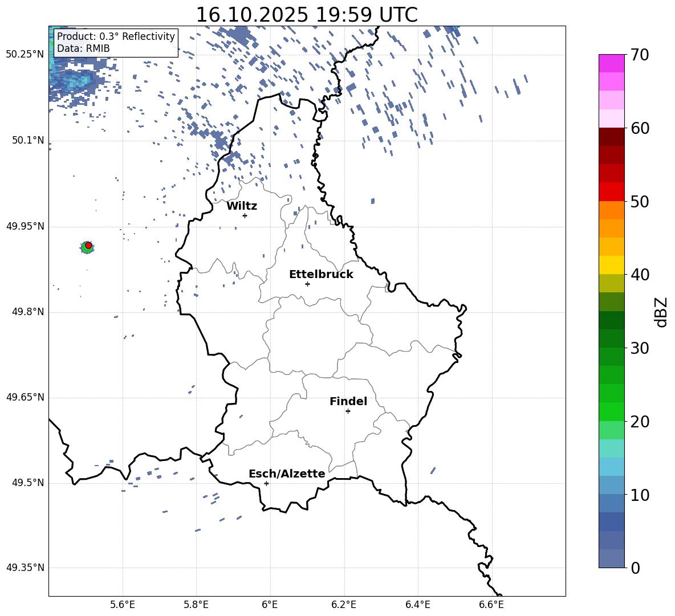The image size is (675, 616).
Task: Click the 0 colorbar tick label
Action: coord(635,568)
